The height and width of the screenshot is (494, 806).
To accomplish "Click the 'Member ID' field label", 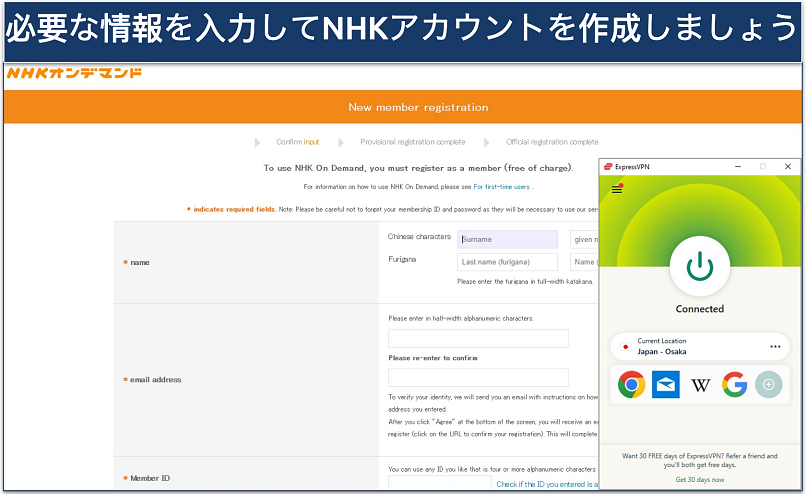I will [x=150, y=479].
